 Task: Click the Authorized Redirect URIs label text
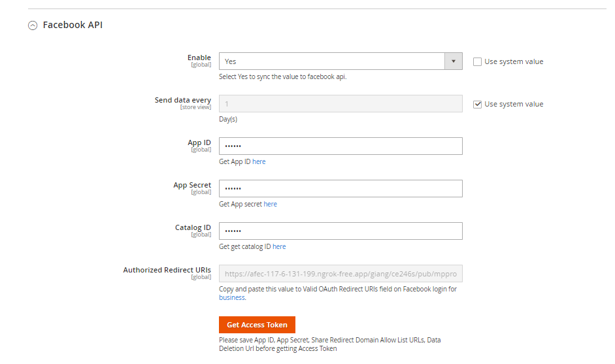click(x=167, y=270)
